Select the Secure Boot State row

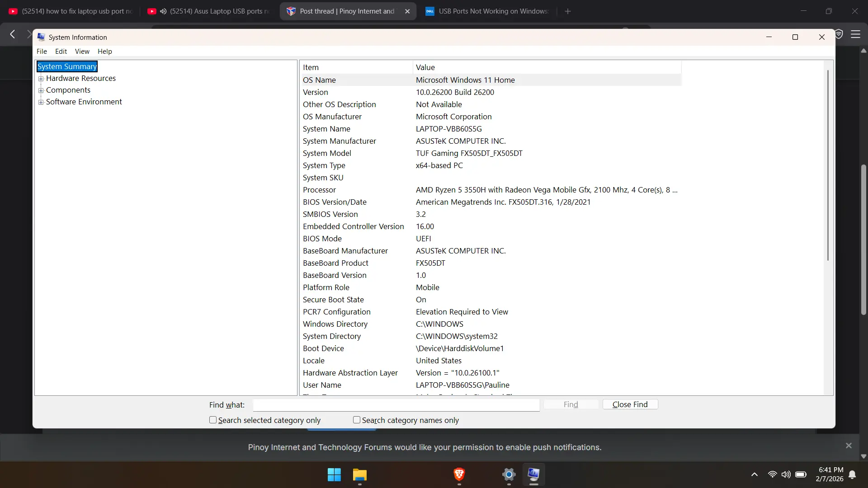coord(491,300)
